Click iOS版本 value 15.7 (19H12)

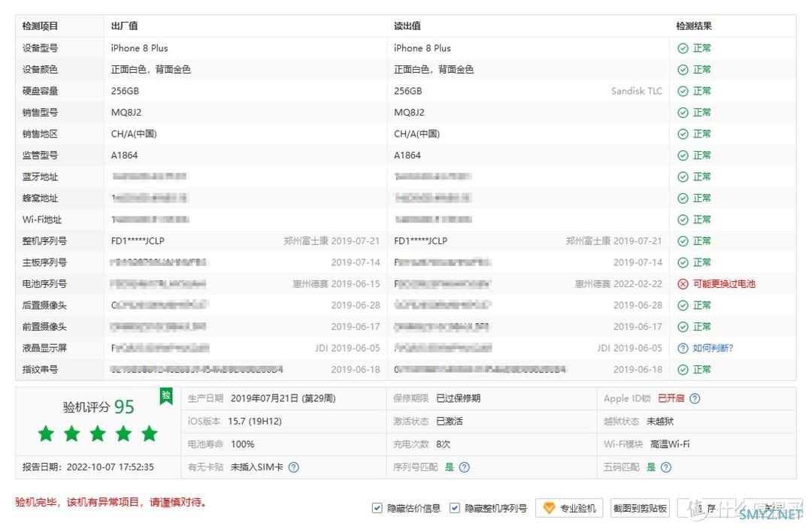click(255, 422)
